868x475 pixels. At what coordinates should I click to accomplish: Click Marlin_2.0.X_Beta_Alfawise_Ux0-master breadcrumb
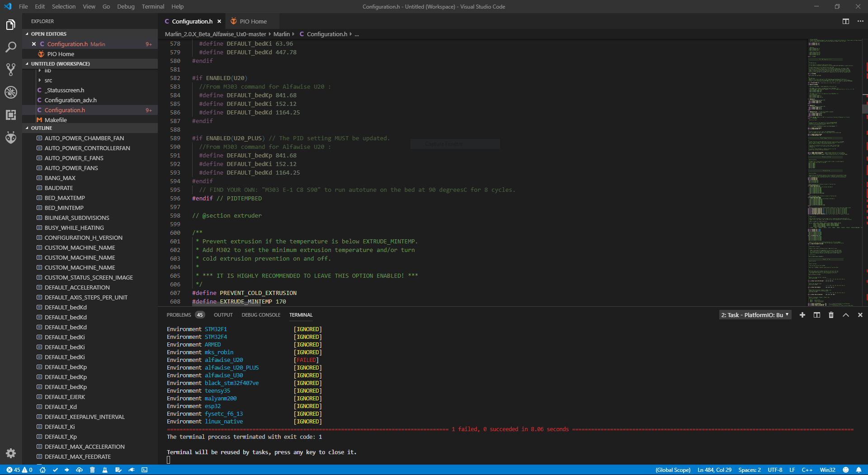coord(216,34)
